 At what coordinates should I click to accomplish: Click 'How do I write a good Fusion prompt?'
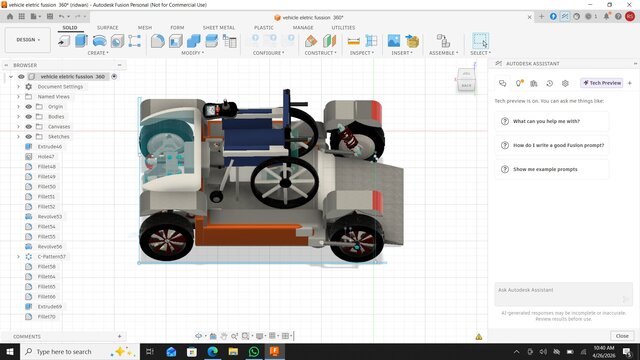tap(552, 145)
